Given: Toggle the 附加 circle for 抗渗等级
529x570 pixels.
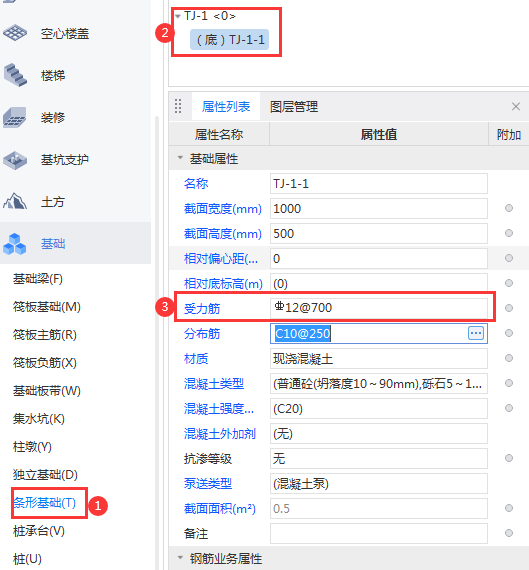Looking at the screenshot, I should pyautogui.click(x=509, y=458).
